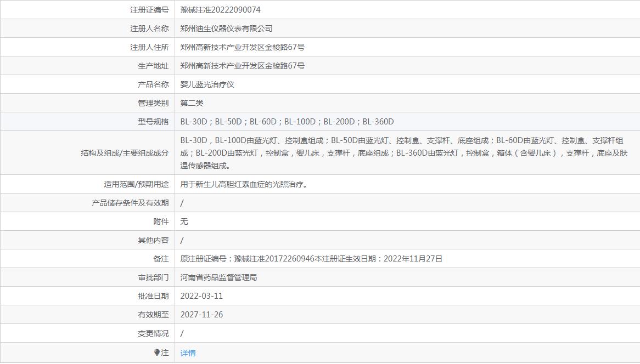Select registration number 豫械注准20222090074
The image size is (640, 364).
click(x=220, y=10)
